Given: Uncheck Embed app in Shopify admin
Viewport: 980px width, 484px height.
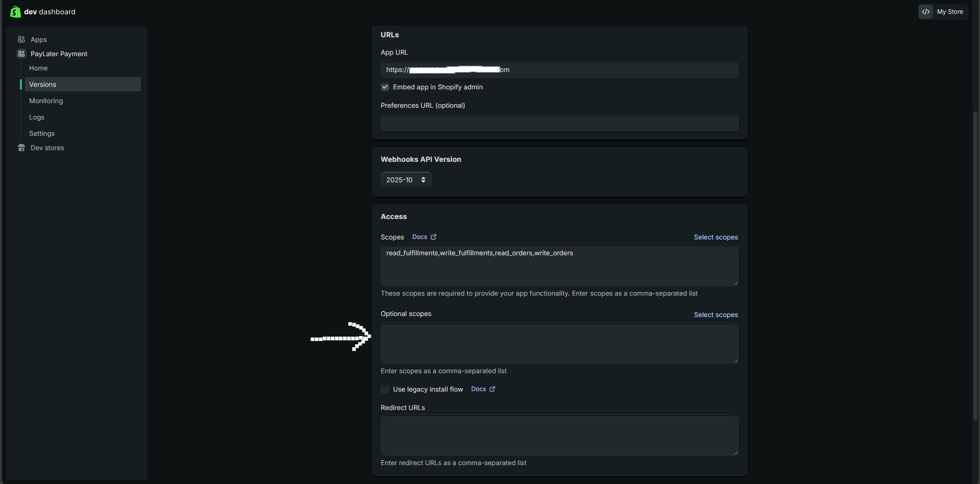Looking at the screenshot, I should tap(385, 87).
